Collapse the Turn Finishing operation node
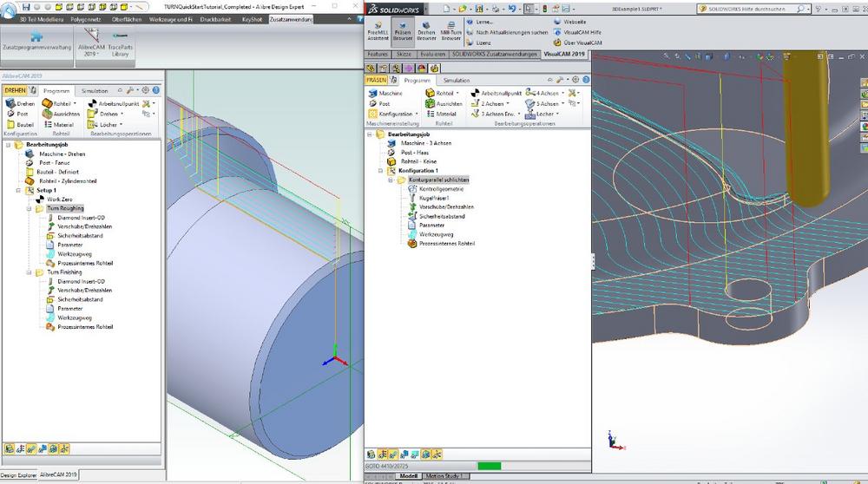 [29, 271]
